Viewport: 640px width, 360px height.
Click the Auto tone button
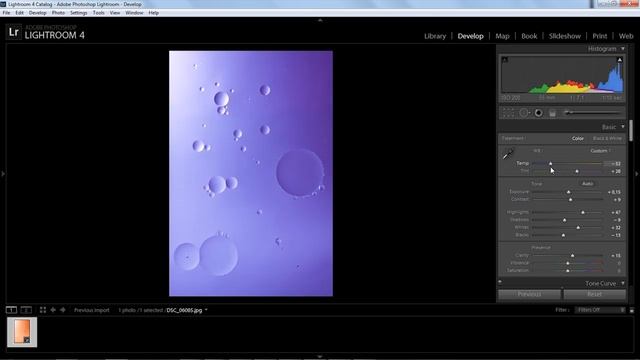pyautogui.click(x=587, y=184)
